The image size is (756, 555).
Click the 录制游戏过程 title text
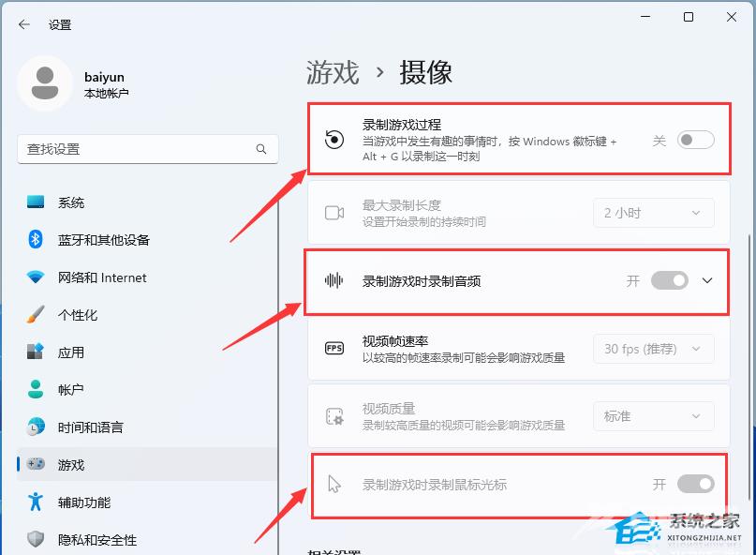pos(402,125)
